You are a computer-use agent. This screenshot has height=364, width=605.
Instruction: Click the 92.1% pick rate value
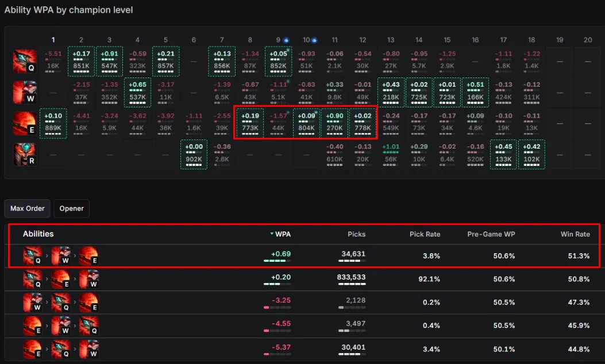click(429, 279)
